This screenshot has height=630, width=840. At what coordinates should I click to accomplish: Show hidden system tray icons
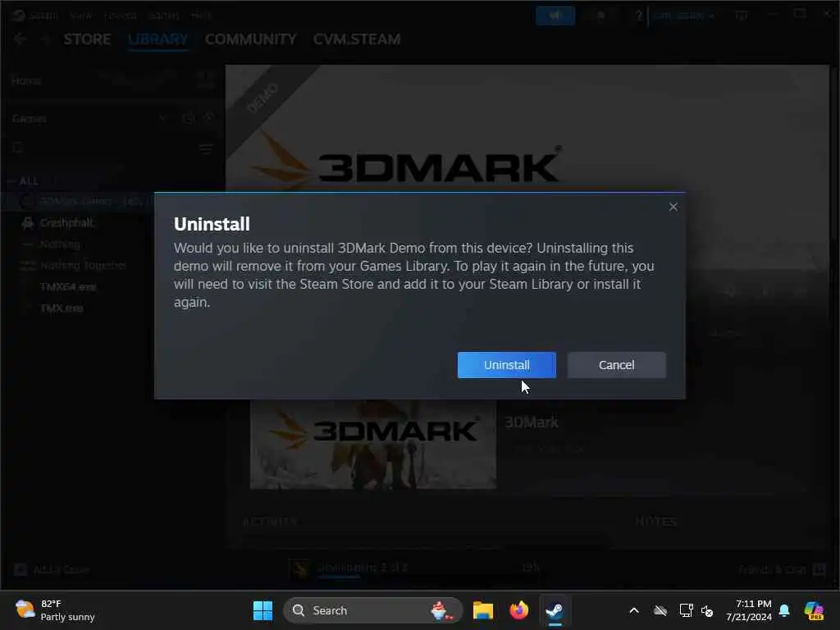(634, 610)
